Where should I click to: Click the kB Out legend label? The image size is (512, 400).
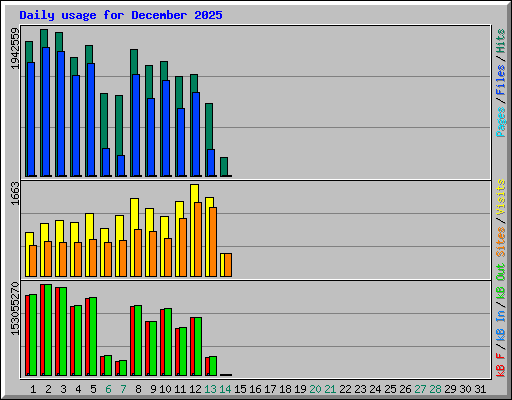501,282
